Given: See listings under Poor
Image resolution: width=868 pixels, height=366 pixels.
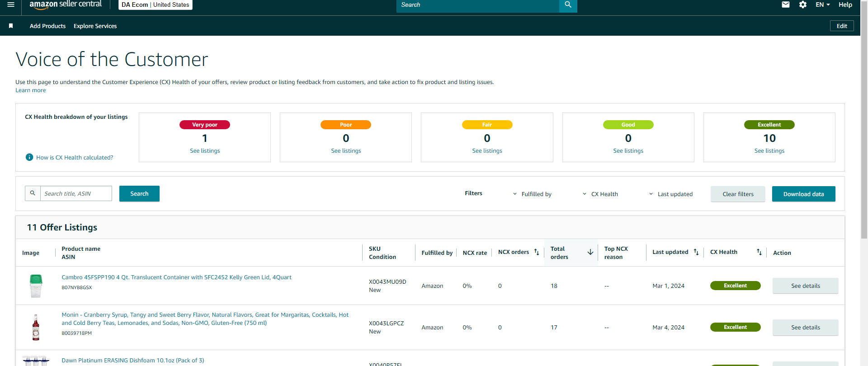Looking at the screenshot, I should [346, 151].
